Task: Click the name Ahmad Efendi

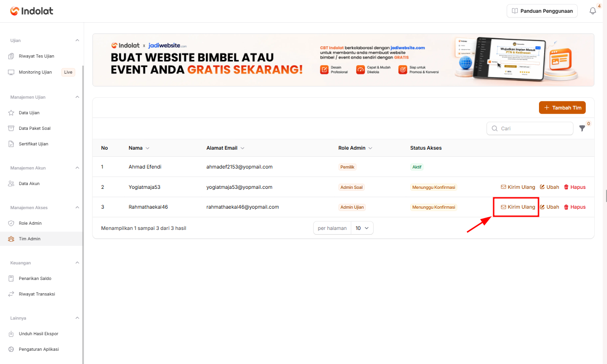Action: pyautogui.click(x=145, y=167)
